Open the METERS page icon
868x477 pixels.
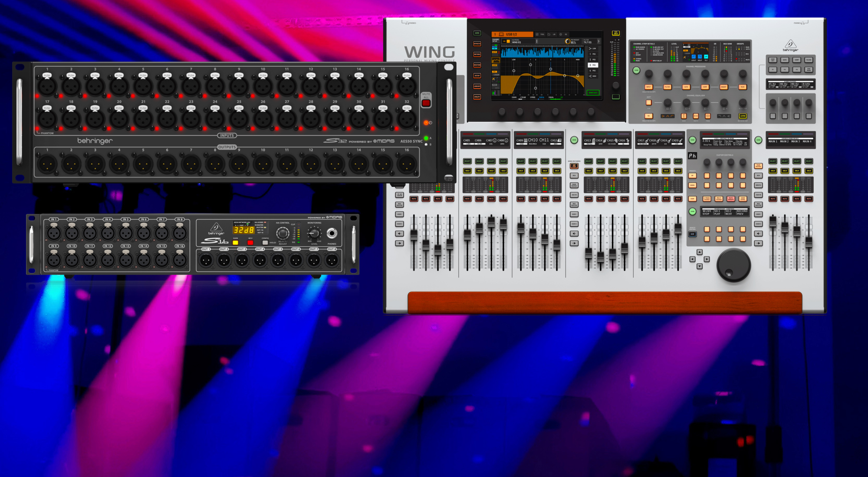[477, 55]
